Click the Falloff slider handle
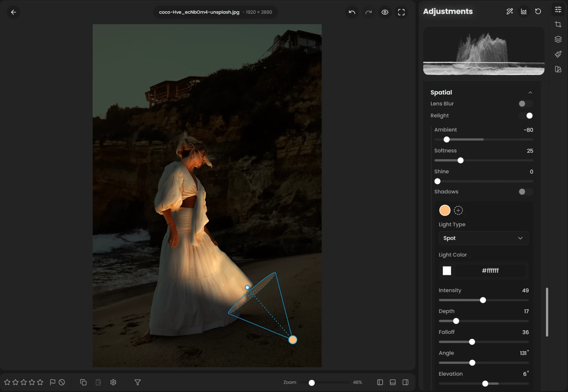This screenshot has width=568, height=392. click(x=472, y=342)
